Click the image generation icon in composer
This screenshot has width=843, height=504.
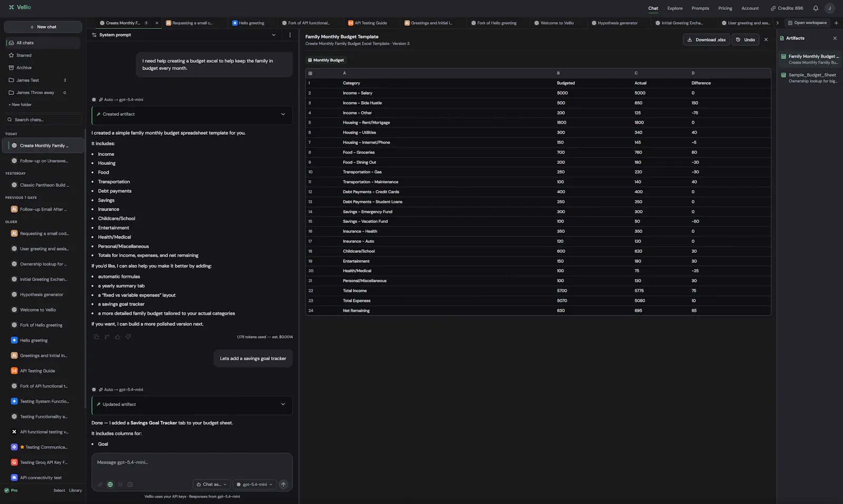120,485
